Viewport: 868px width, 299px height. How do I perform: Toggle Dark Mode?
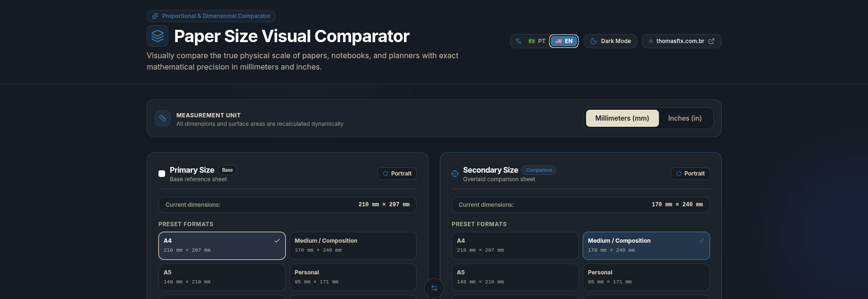click(610, 41)
